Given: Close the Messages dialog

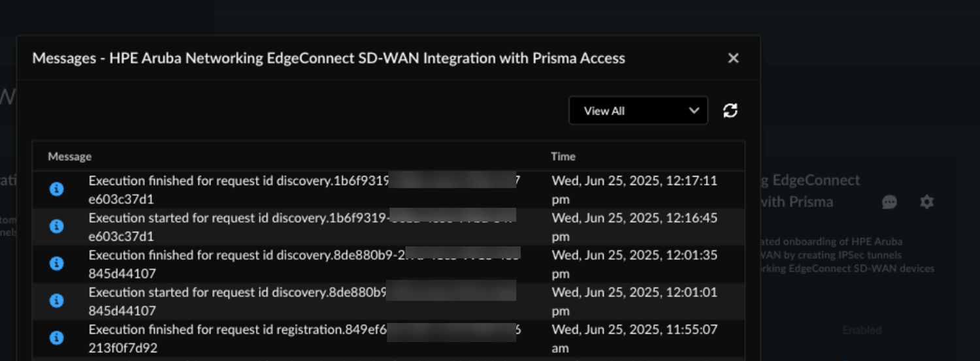Looking at the screenshot, I should tap(733, 58).
